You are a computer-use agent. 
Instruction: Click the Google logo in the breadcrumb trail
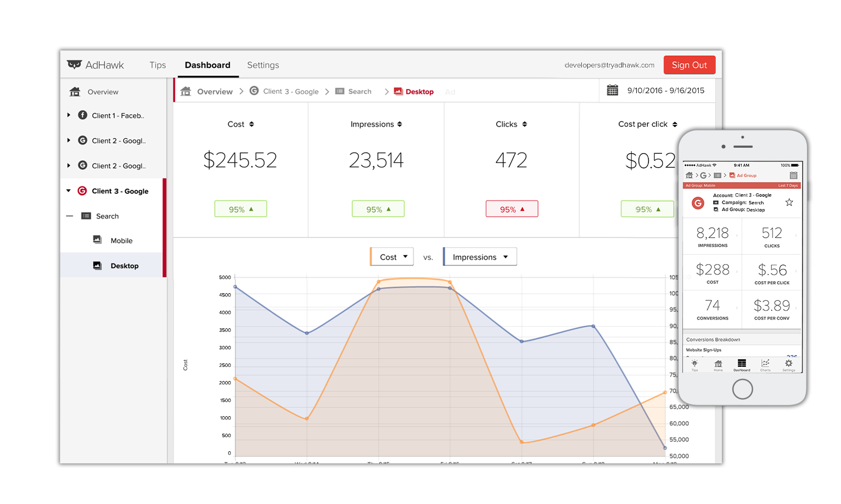tap(254, 91)
